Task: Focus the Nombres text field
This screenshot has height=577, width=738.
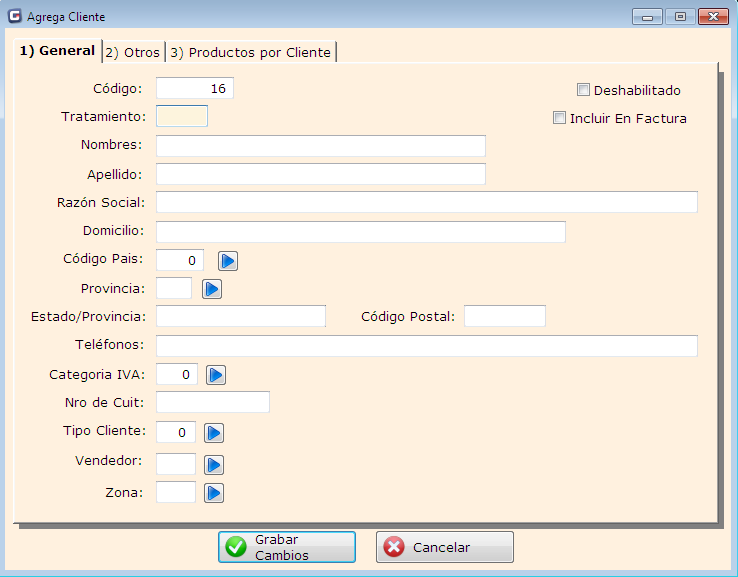Action: coord(320,146)
